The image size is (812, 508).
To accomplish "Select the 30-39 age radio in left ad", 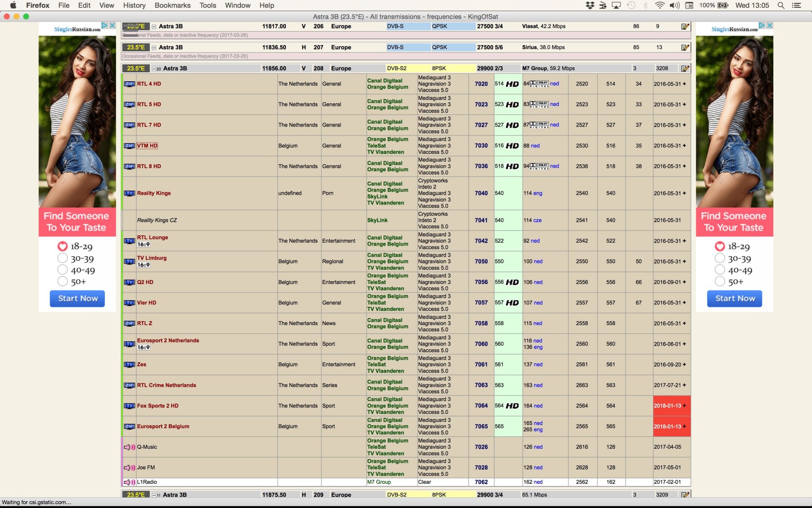I will point(63,258).
